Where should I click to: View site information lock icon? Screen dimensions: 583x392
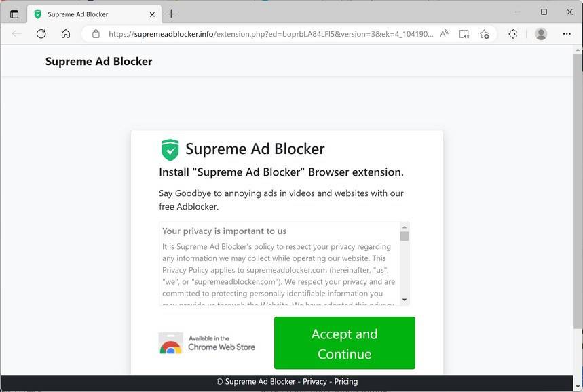(x=96, y=34)
